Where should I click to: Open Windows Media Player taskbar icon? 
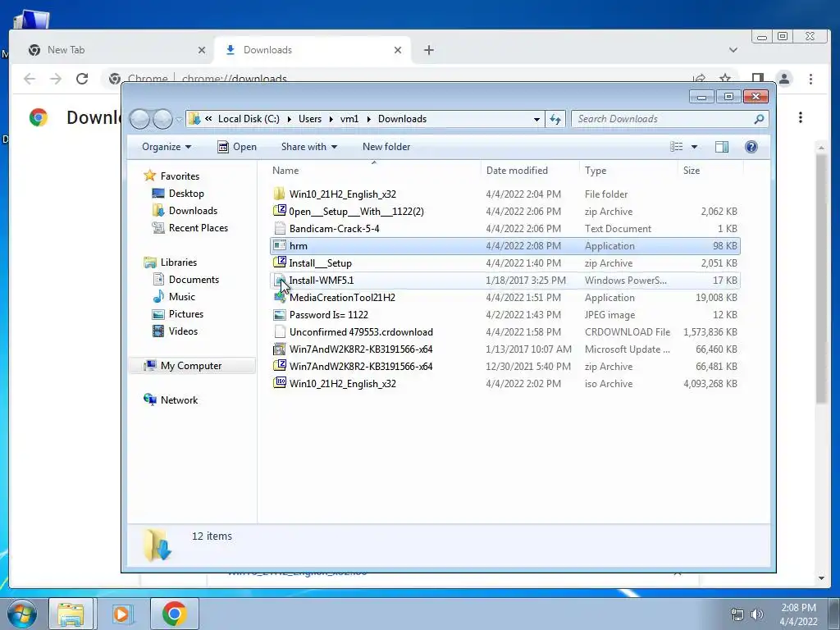pos(121,614)
